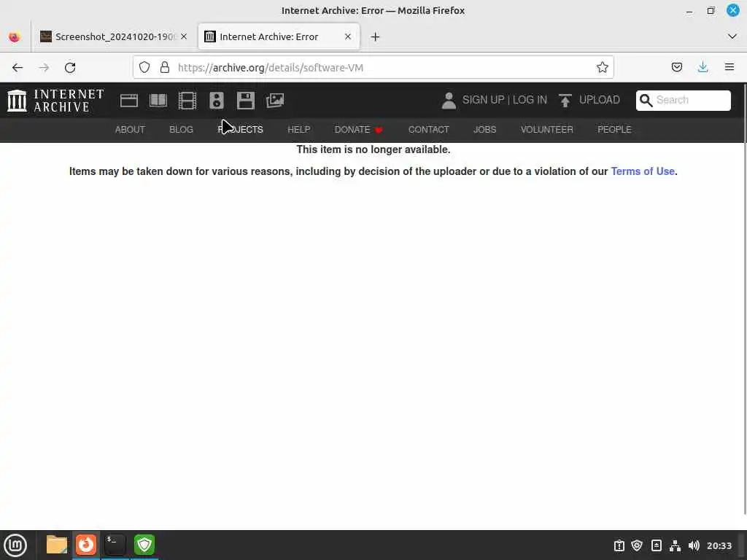Click the SIGN UP link

tap(483, 100)
